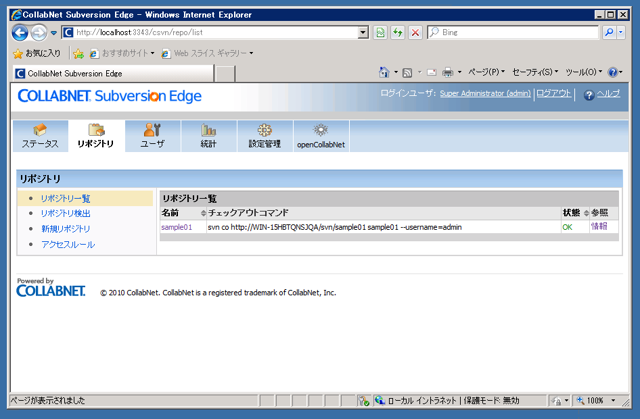Open the Home button dropdown arrow
The height and width of the screenshot is (419, 640).
(x=396, y=72)
